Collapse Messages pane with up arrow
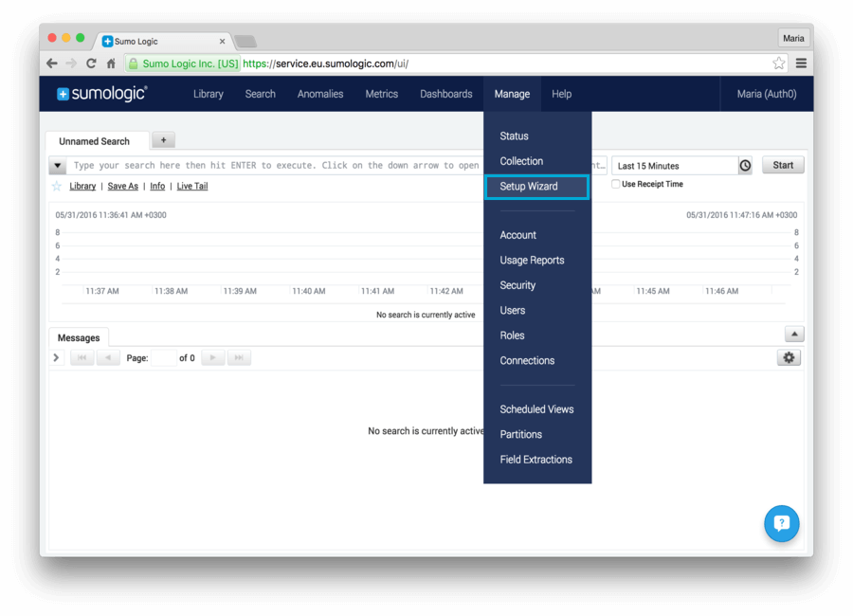853x616 pixels. click(x=794, y=335)
